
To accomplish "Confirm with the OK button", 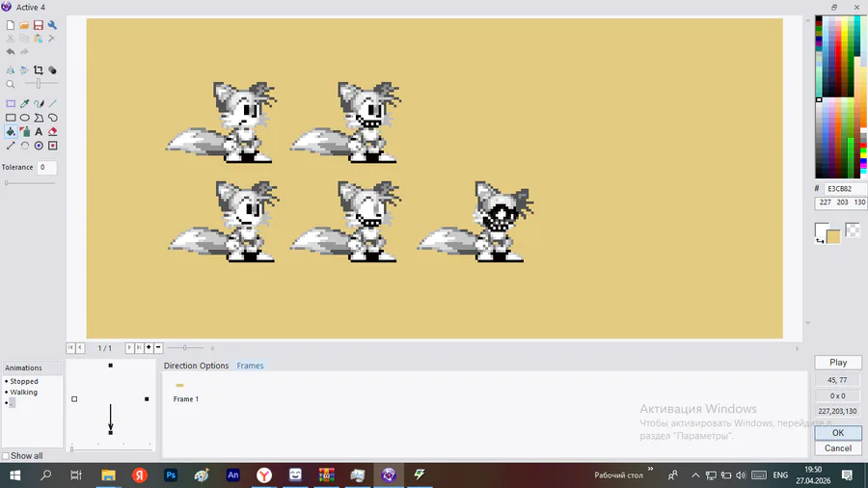I will click(837, 433).
